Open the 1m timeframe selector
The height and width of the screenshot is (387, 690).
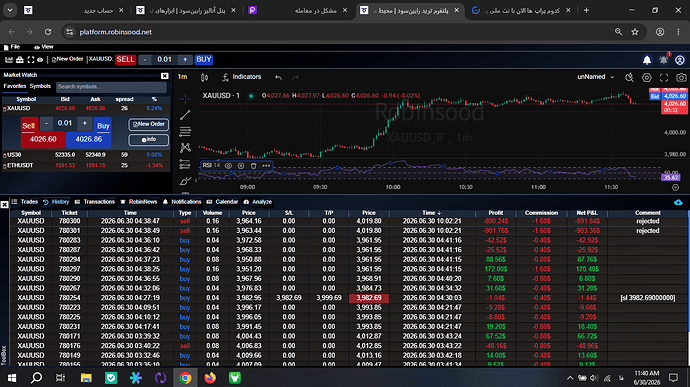(x=182, y=77)
